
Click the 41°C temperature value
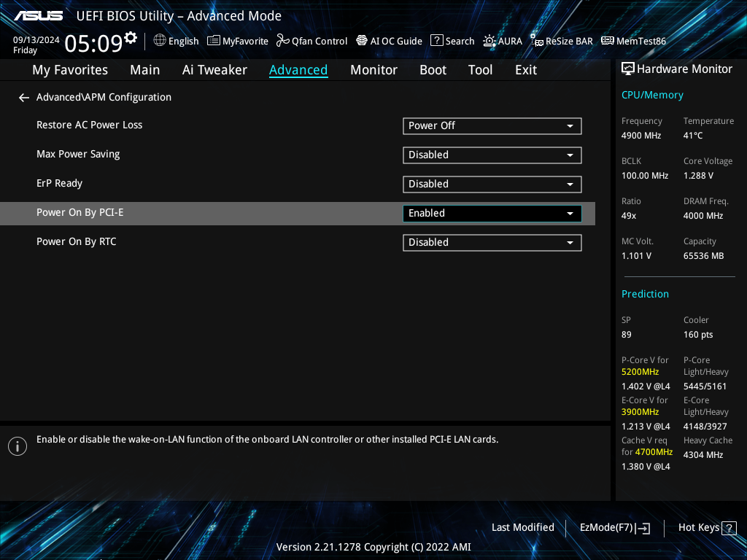pyautogui.click(x=693, y=136)
